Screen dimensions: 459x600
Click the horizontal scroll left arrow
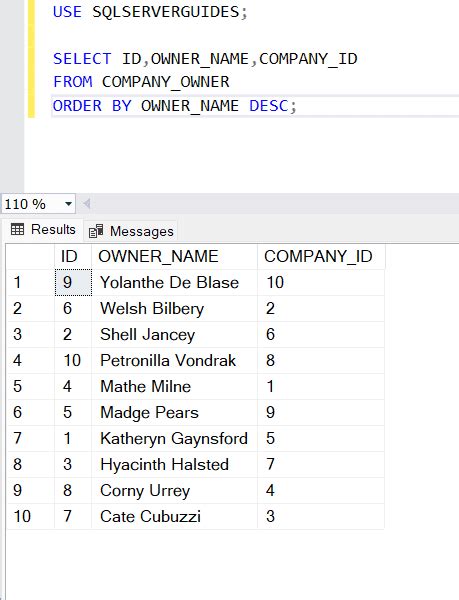point(87,204)
